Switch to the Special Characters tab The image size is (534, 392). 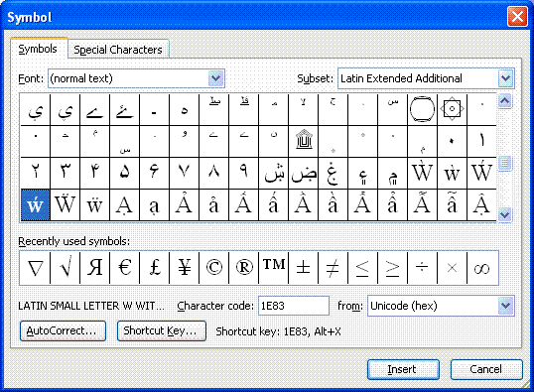click(118, 50)
